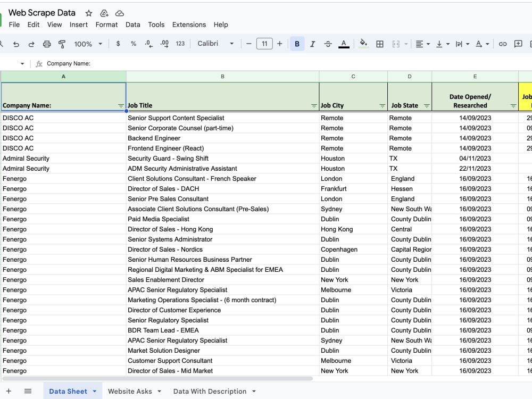Viewport: 532px width, 399px height.
Task: Format selection as percent
Action: tap(133, 44)
